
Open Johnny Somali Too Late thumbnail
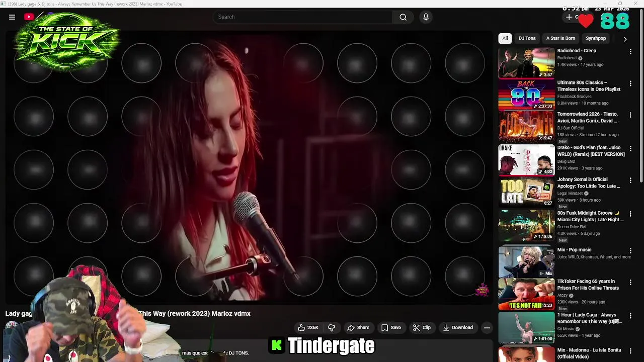pyautogui.click(x=526, y=192)
